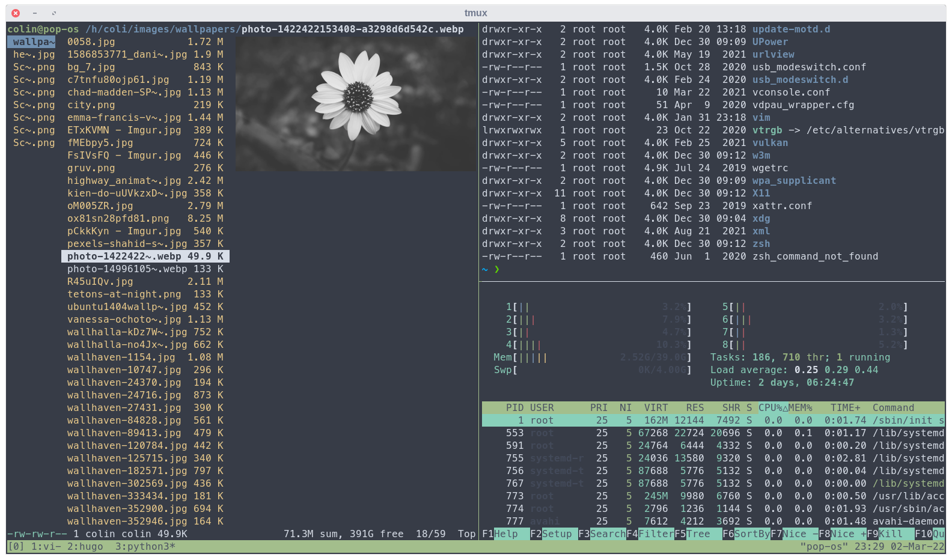Sort htop by MEM% column header

801,408
